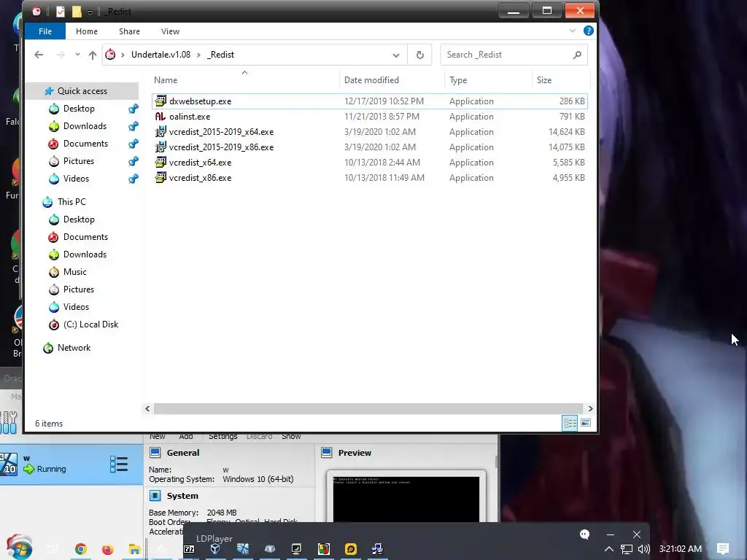The image size is (747, 560).
Task: Select the vcredist_x64.exe file icon
Action: (160, 163)
